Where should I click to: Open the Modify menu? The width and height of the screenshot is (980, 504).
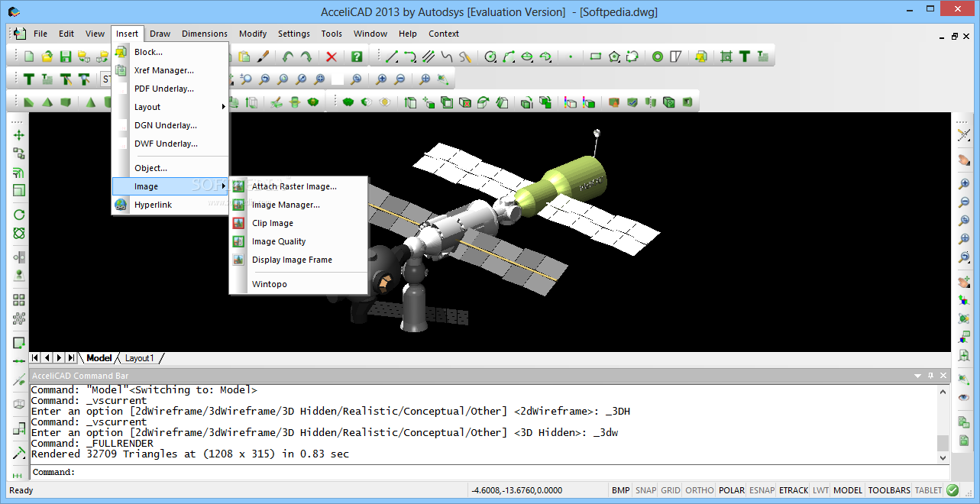(x=253, y=34)
